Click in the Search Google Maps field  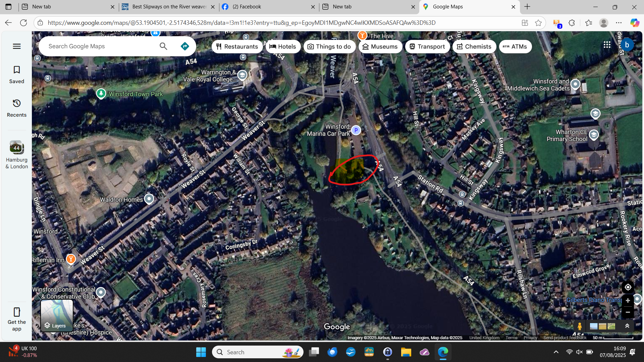click(x=101, y=46)
